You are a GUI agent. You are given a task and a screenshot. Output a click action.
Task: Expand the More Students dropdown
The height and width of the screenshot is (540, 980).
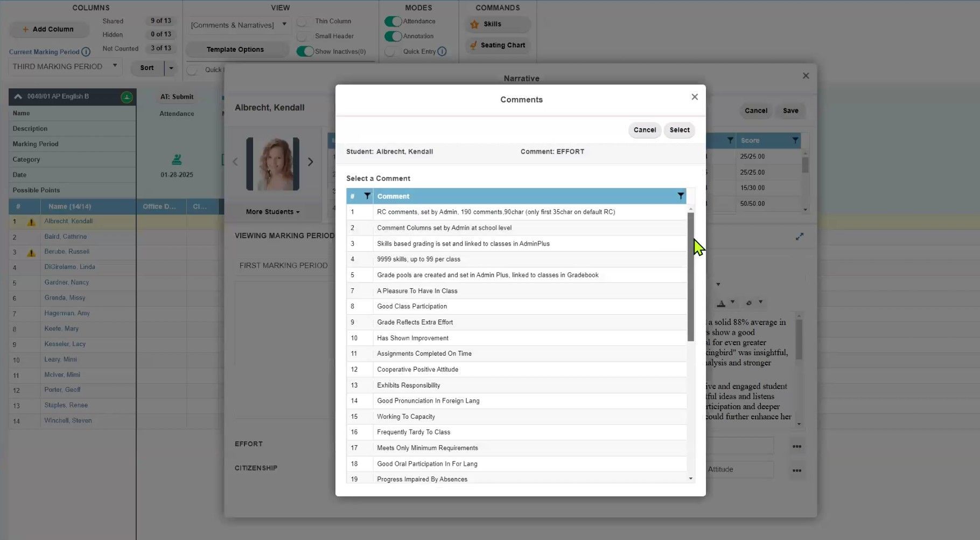(272, 211)
